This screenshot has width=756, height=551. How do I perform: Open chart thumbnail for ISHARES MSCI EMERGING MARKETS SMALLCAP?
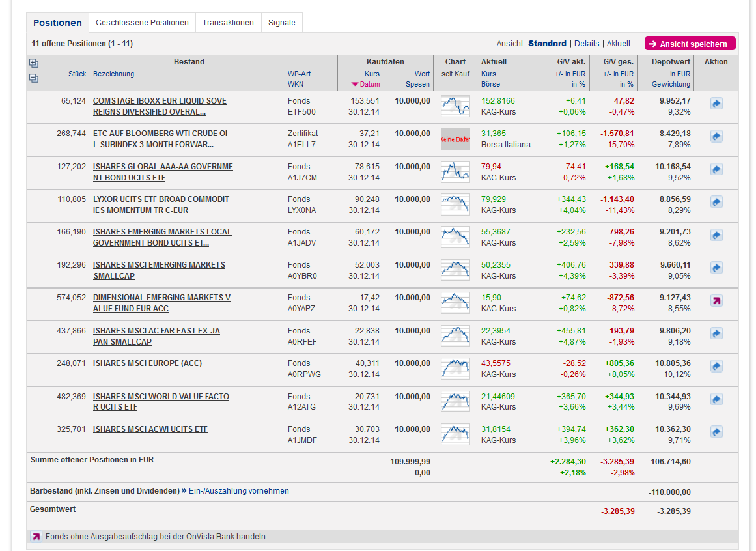(455, 270)
